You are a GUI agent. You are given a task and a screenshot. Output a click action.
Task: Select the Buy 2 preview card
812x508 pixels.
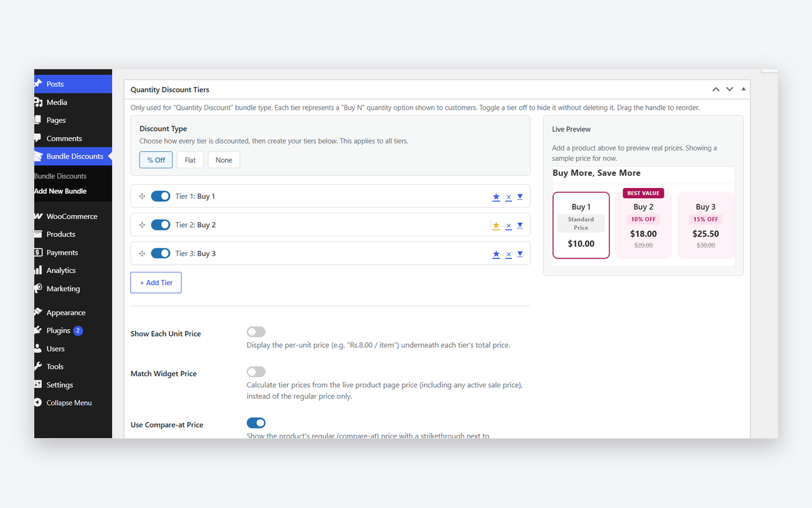(643, 225)
